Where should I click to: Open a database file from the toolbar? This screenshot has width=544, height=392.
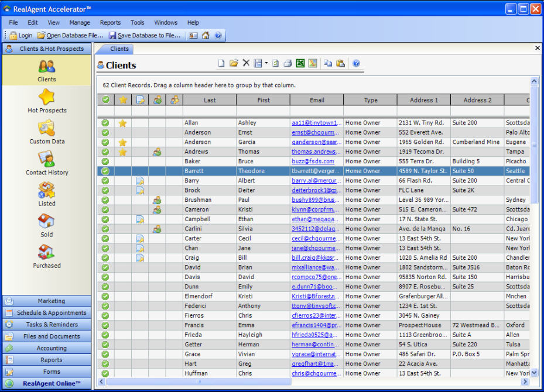tap(70, 35)
